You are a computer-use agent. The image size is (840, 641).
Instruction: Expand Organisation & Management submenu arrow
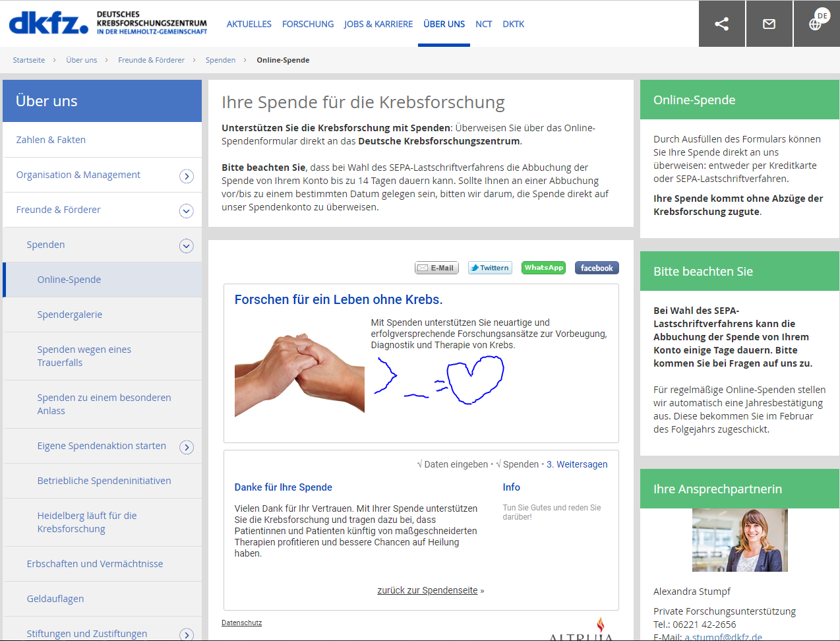click(x=187, y=176)
